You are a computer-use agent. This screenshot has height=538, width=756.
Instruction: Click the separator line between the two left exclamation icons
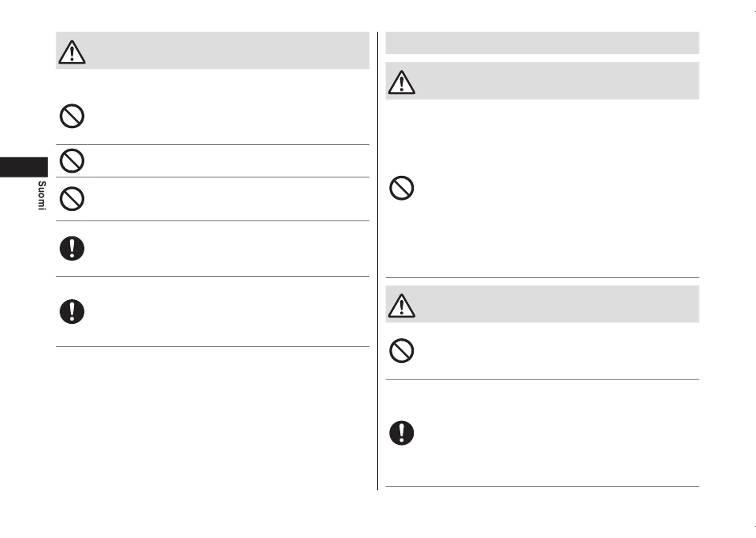[212, 277]
